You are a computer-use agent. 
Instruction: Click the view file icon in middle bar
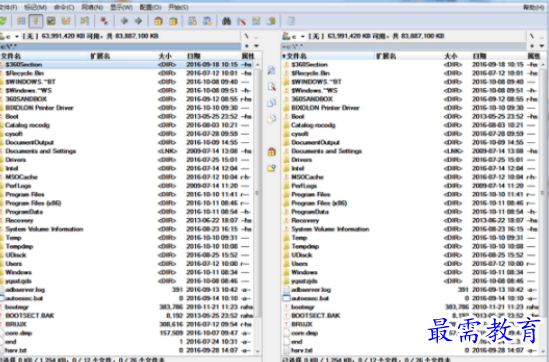(x=271, y=70)
